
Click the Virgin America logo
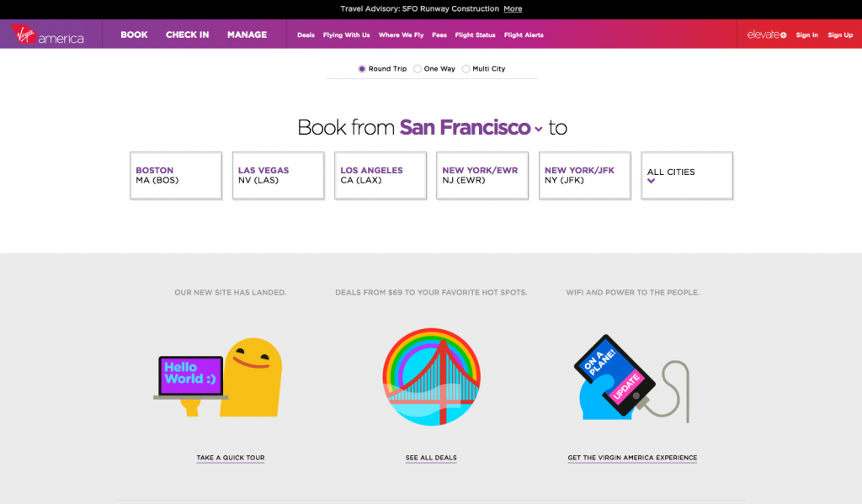pos(47,34)
